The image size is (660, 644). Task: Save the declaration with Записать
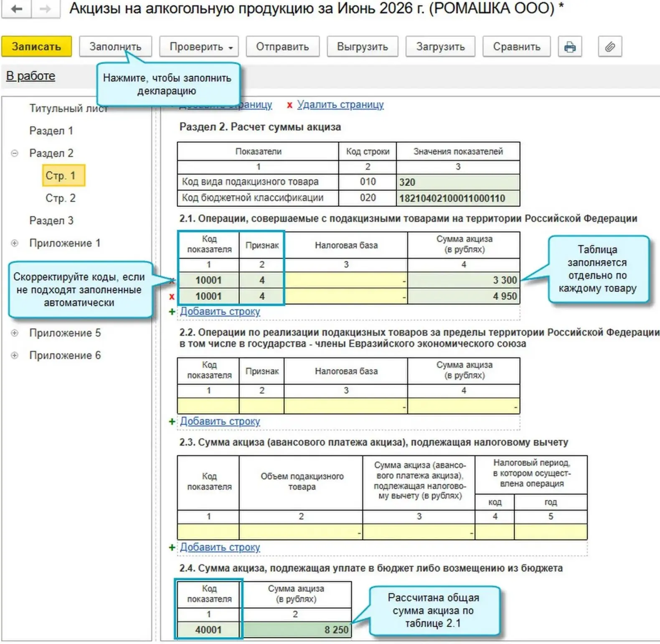click(x=36, y=47)
